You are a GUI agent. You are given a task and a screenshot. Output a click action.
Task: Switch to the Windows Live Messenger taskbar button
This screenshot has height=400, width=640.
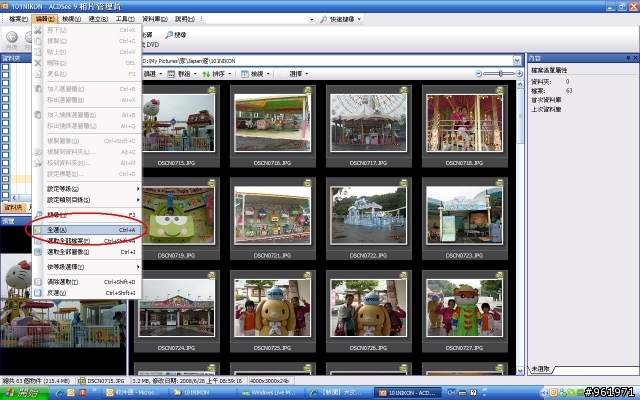pyautogui.click(x=270, y=393)
